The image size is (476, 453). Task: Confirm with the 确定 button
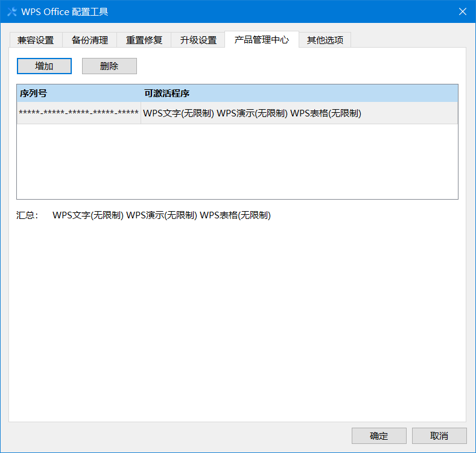coord(379,436)
